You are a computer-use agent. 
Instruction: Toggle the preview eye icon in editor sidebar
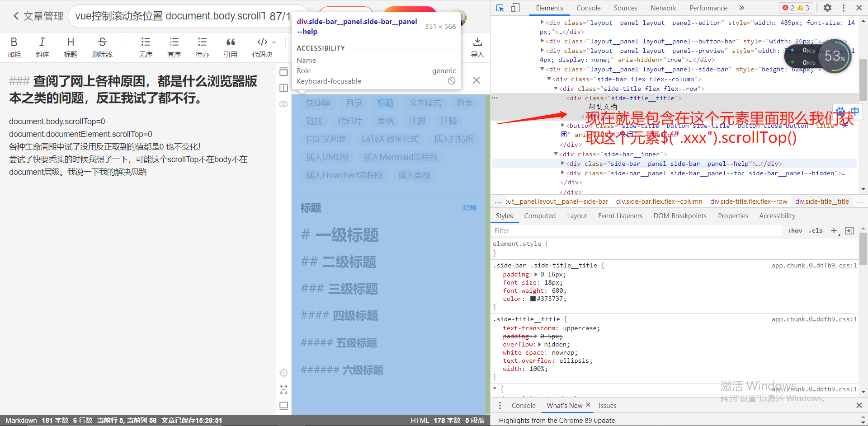coord(283,104)
